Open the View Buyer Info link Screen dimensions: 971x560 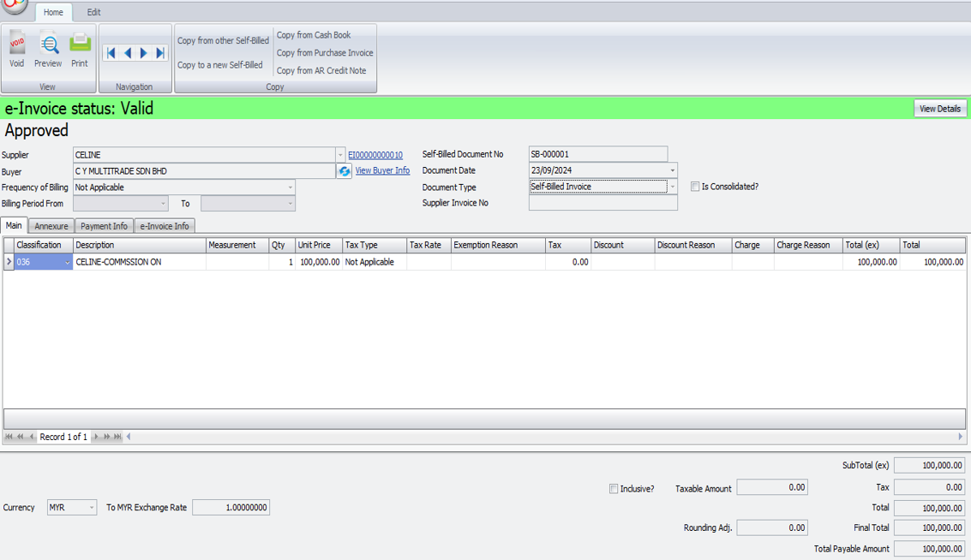(x=382, y=170)
